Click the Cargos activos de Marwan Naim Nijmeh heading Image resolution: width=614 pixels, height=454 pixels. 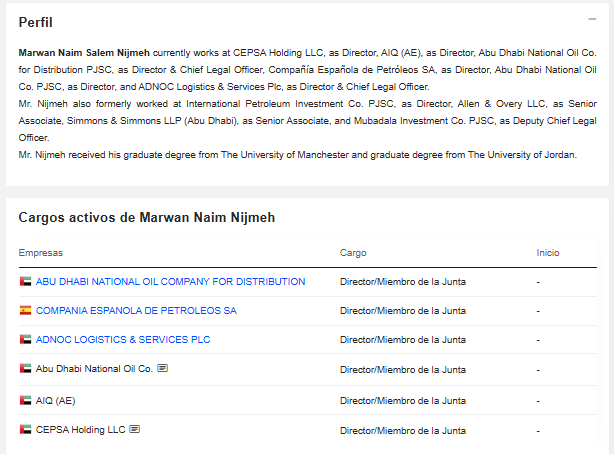point(146,217)
